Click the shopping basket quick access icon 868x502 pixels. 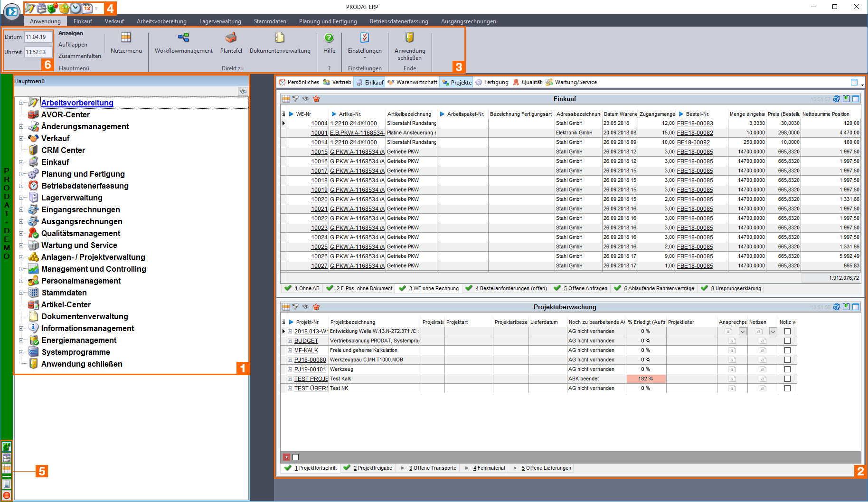64,8
